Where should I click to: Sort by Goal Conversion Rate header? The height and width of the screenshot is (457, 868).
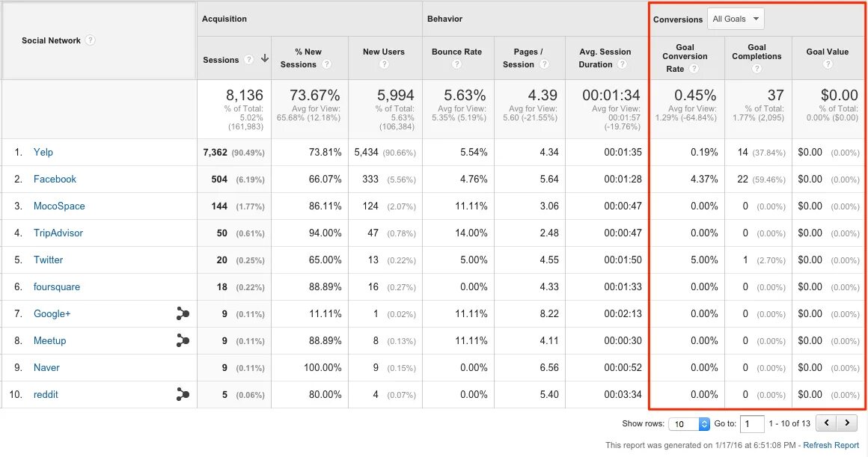pos(685,58)
